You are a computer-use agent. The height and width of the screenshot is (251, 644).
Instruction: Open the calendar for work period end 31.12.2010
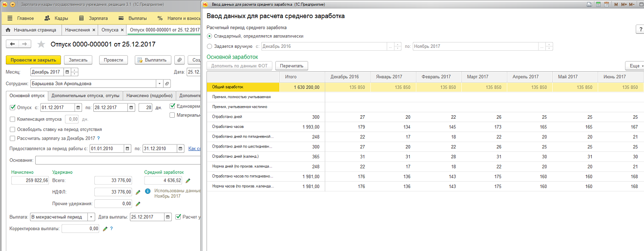(180, 148)
